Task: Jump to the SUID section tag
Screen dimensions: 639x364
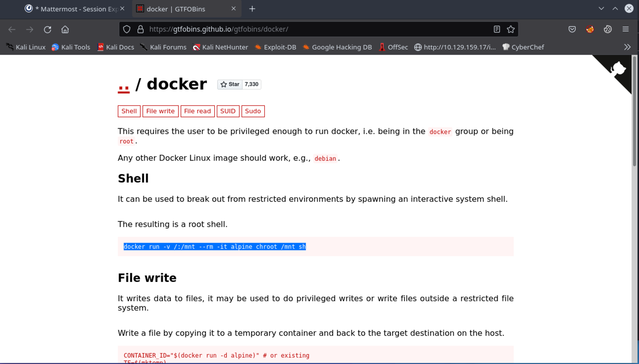Action: pyautogui.click(x=228, y=111)
